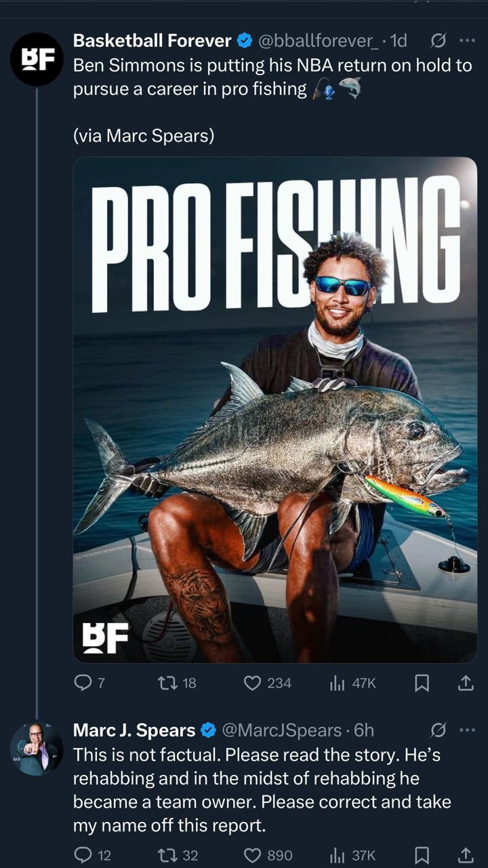Viewport: 488px width, 868px height.
Task: Open @bballforever_ handle link
Action: tap(316, 41)
